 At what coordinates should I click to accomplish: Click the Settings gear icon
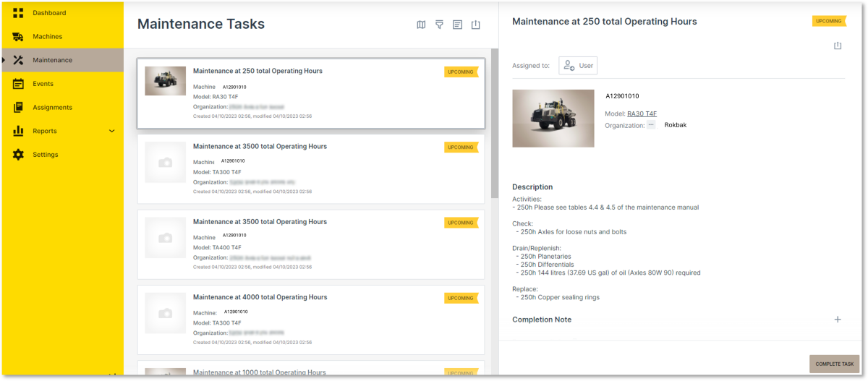[18, 155]
